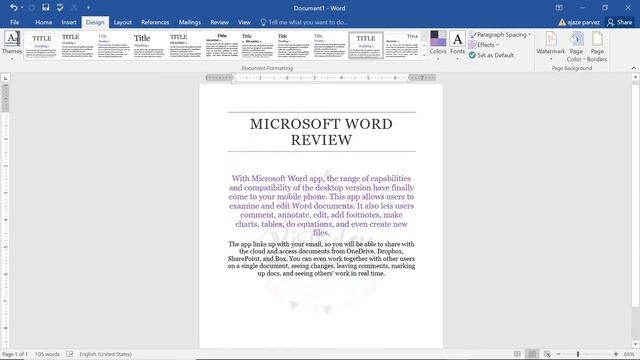Select the large serif Title style set thumbnail
This screenshot has width=640, height=360.
tap(149, 46)
